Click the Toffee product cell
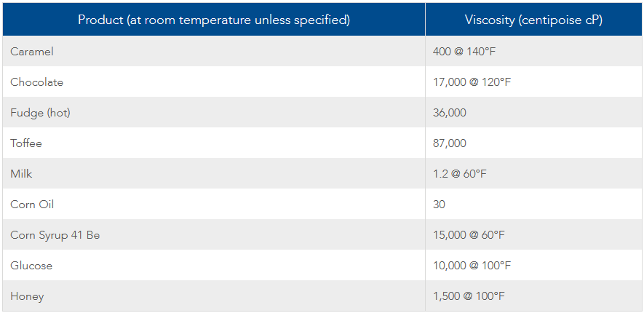The image size is (644, 313). pos(214,143)
